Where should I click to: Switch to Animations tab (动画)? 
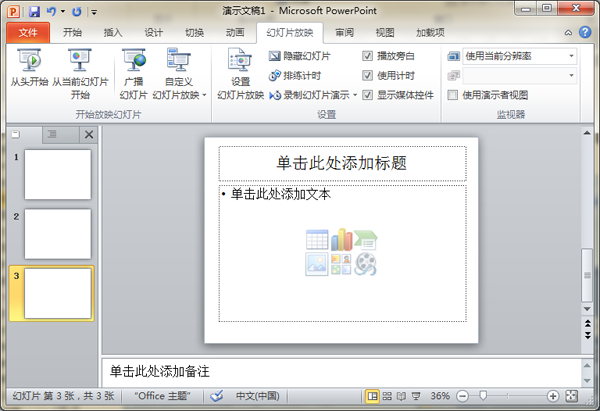235,33
